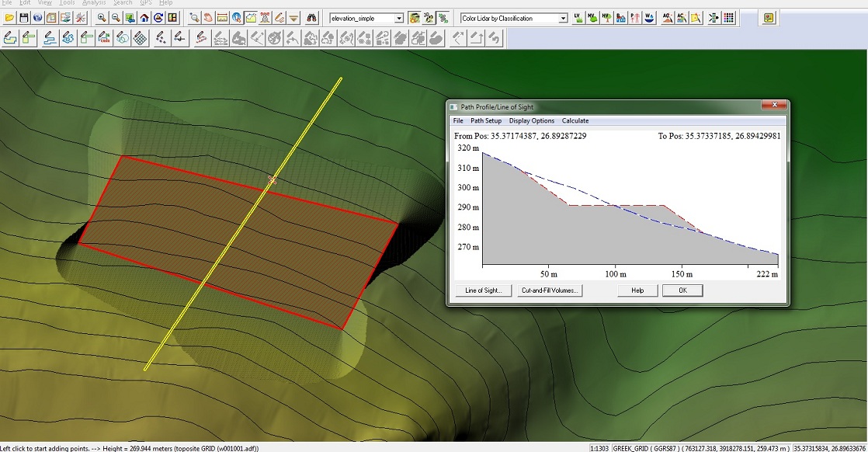Click the 222 m distance axis label
This screenshot has width=868, height=452.
click(767, 274)
